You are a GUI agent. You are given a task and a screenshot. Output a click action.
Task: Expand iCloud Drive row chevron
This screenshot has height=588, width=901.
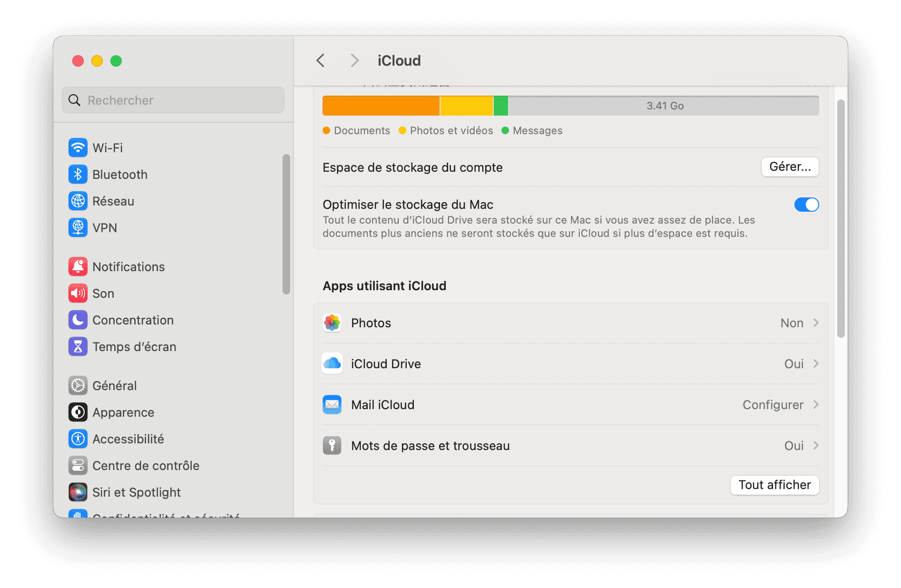tap(816, 364)
